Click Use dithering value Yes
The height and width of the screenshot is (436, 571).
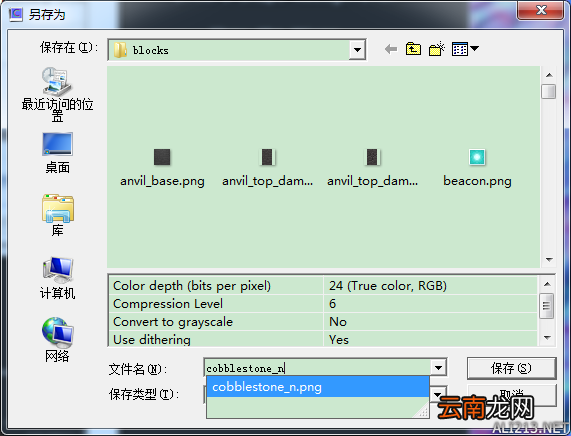tap(339, 339)
